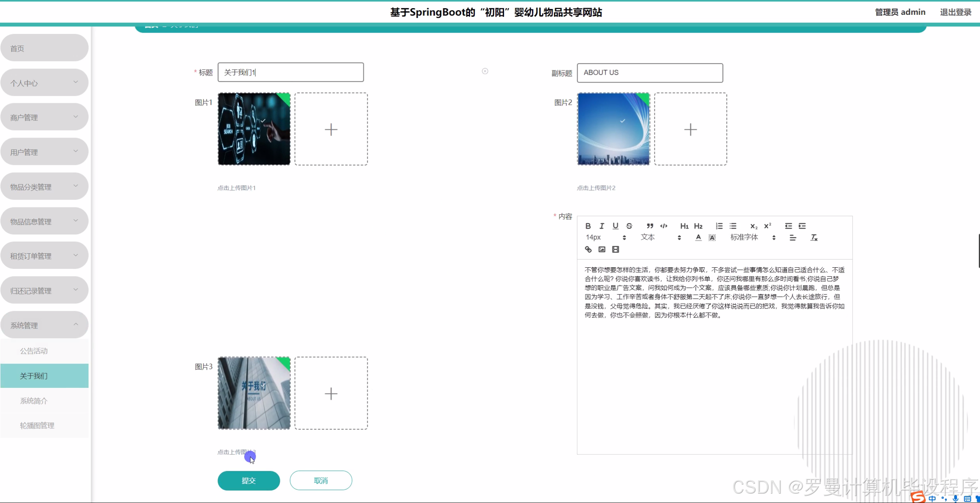Click the 提交 submit button
The height and width of the screenshot is (503, 980).
pos(249,480)
